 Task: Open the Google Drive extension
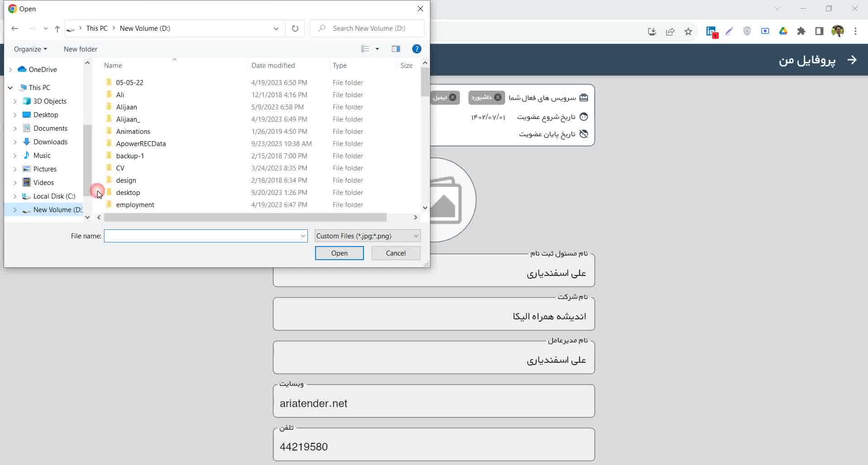click(783, 31)
